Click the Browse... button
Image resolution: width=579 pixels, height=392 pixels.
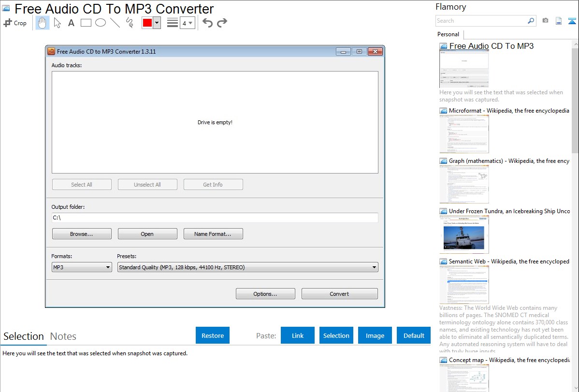coord(82,234)
